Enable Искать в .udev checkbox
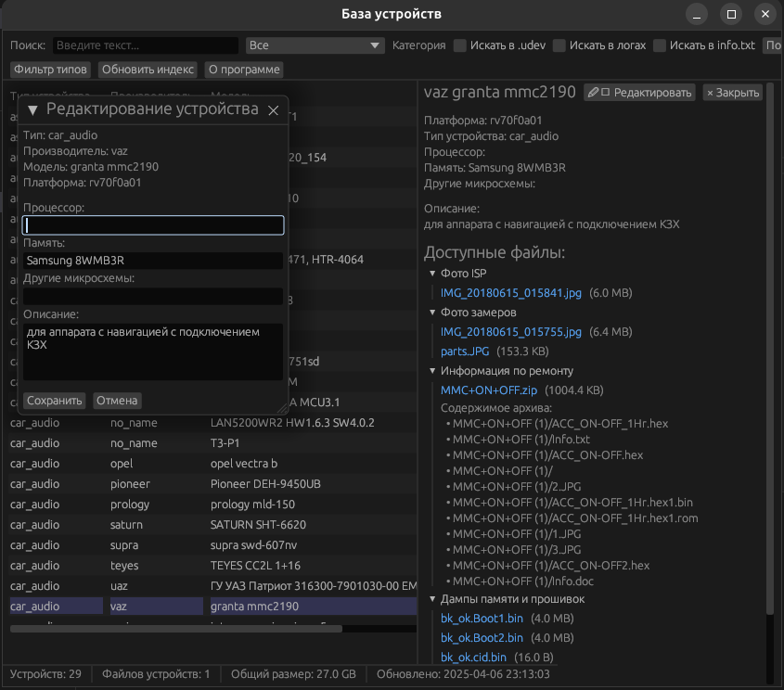784x690 pixels. (x=460, y=45)
